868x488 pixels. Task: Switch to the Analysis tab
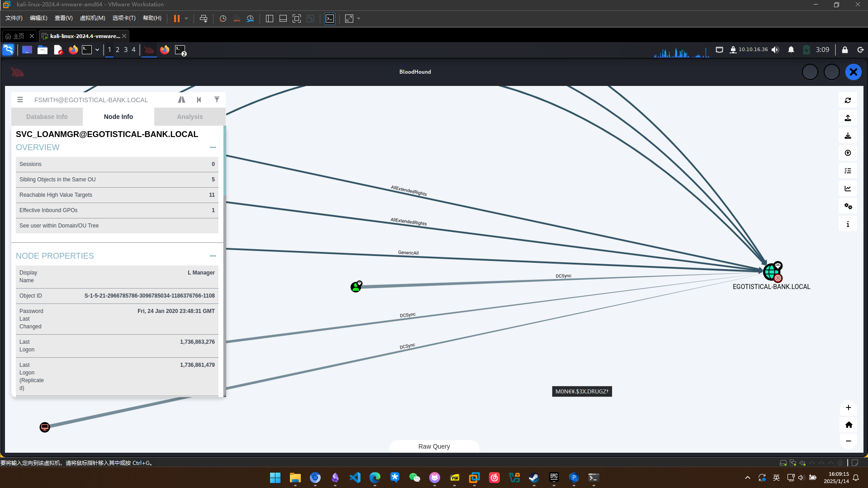click(x=190, y=117)
